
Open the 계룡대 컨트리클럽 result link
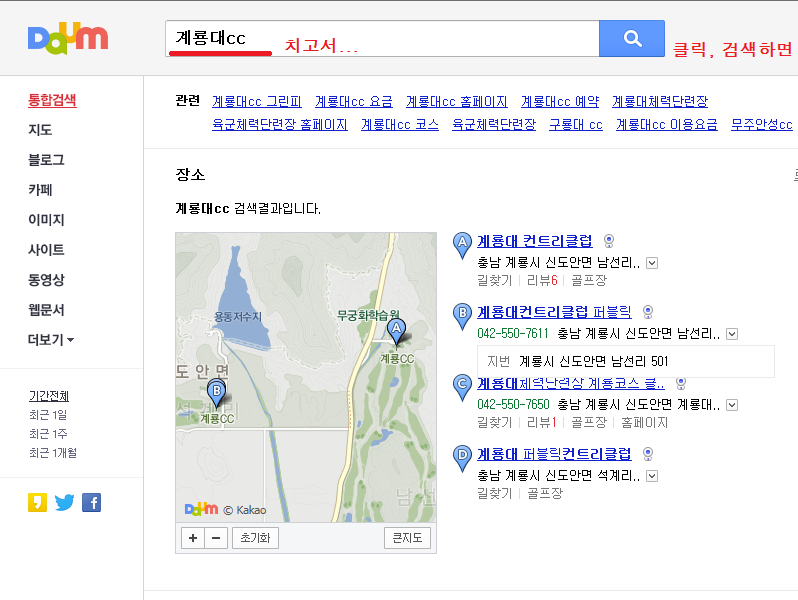[x=534, y=241]
